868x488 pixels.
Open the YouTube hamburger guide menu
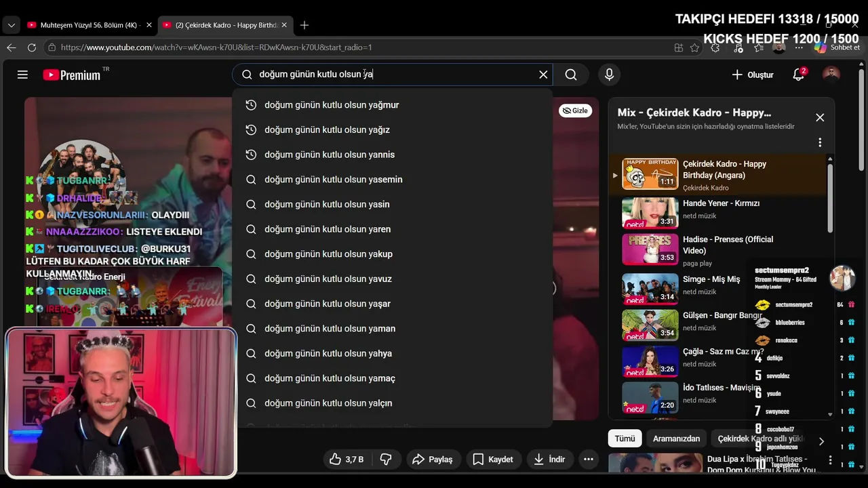click(x=22, y=75)
